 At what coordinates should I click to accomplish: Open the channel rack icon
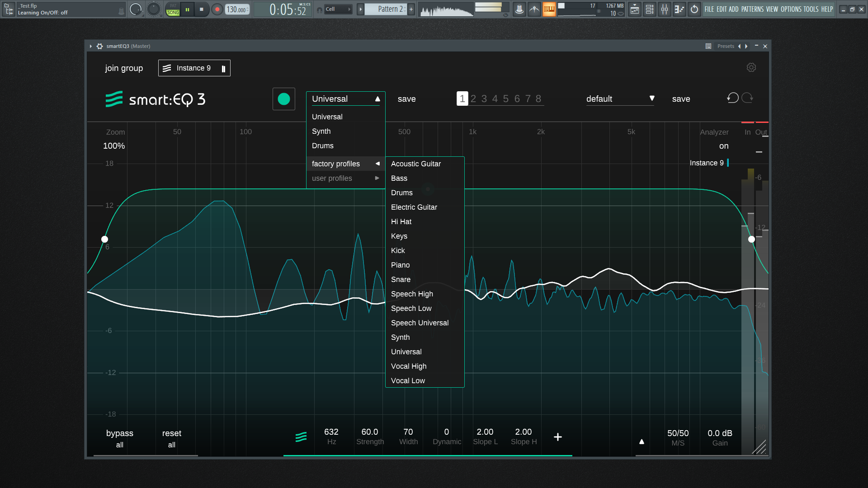click(650, 9)
